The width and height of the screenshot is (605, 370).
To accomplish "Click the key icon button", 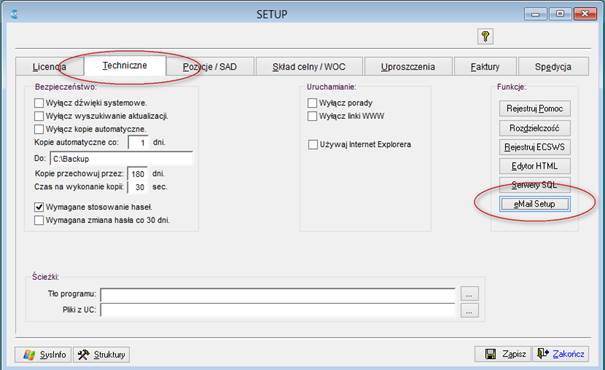I will tap(485, 36).
